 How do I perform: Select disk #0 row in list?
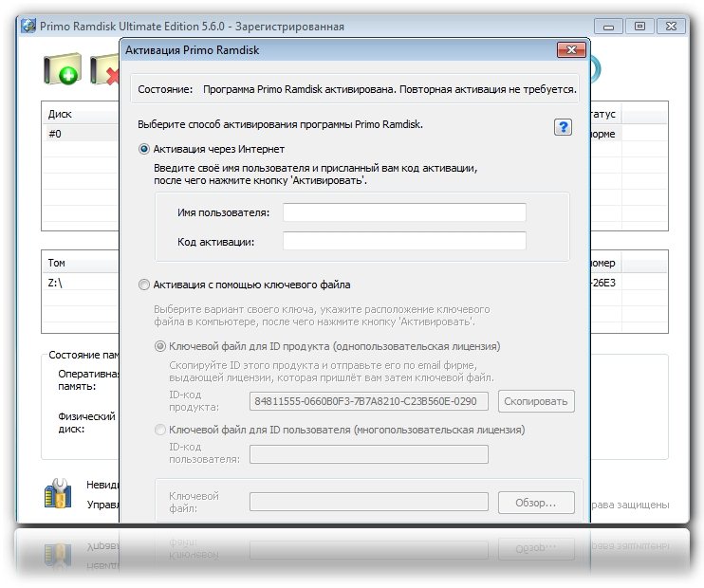click(x=81, y=134)
